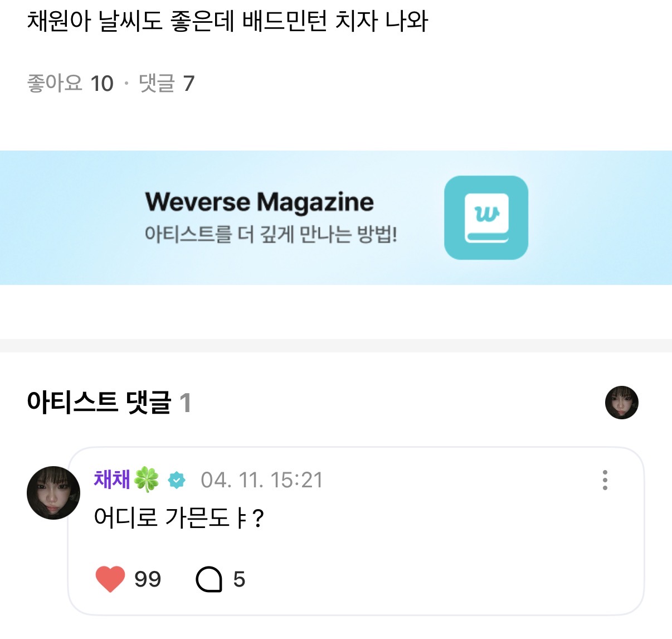This screenshot has height=639, width=672.
Task: Tap the 좋아요 10 likes count
Action: click(70, 84)
